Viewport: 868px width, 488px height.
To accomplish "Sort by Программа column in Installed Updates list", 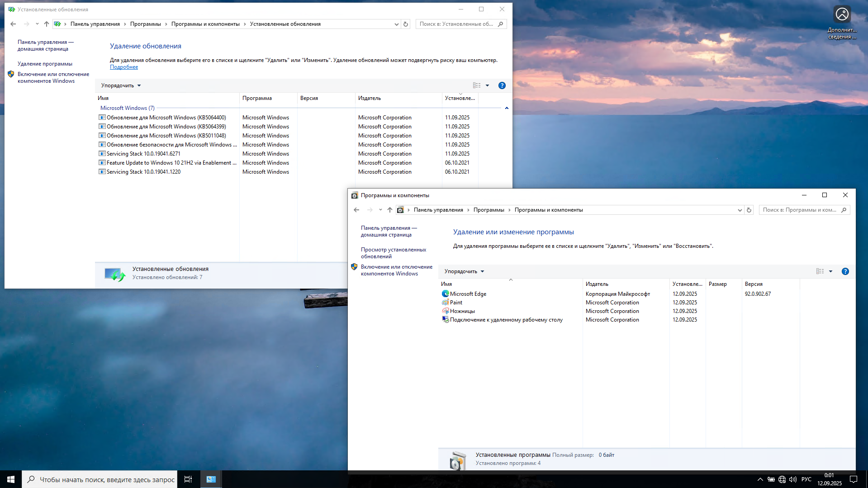I will pos(268,98).
